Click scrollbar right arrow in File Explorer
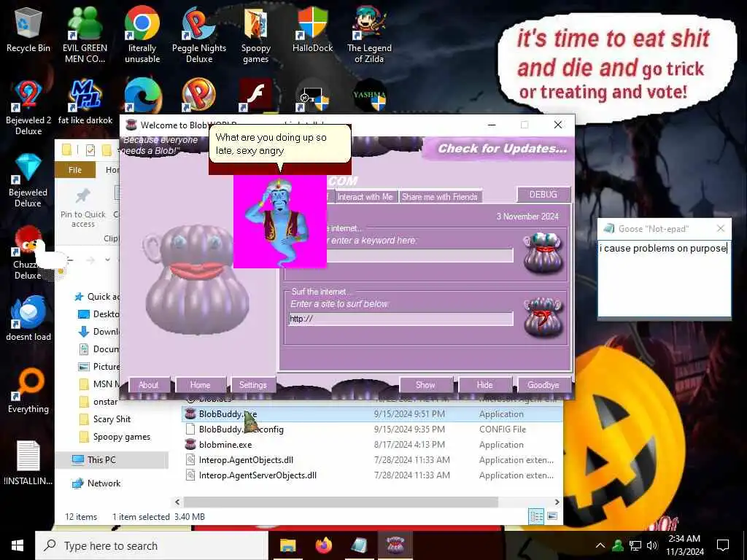The image size is (747, 560). click(x=557, y=502)
